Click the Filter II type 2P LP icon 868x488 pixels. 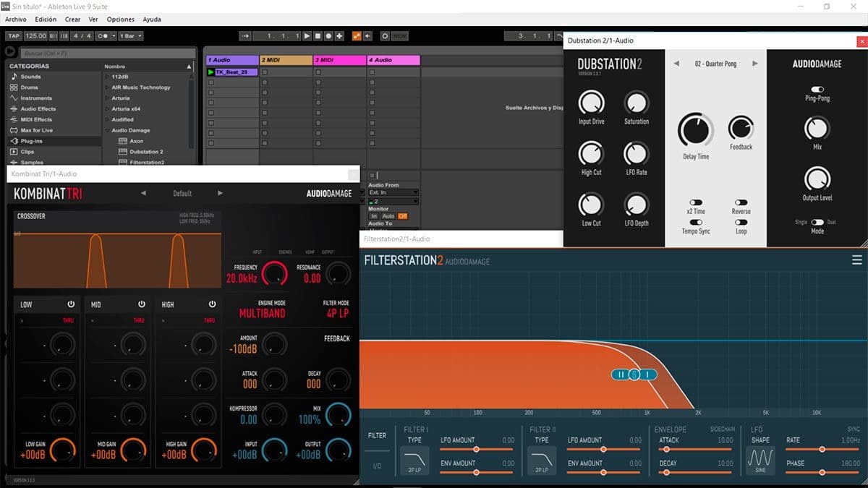pos(541,460)
